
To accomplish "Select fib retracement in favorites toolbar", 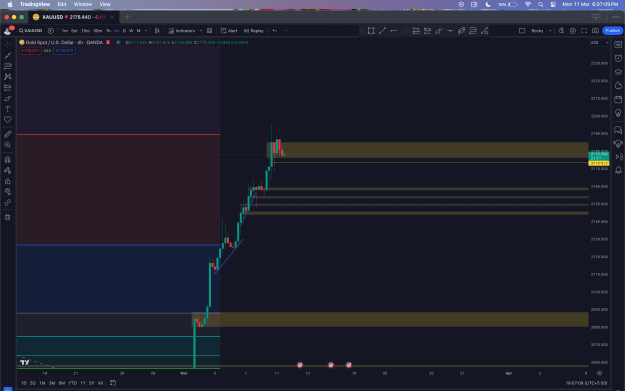I will 473,31.
